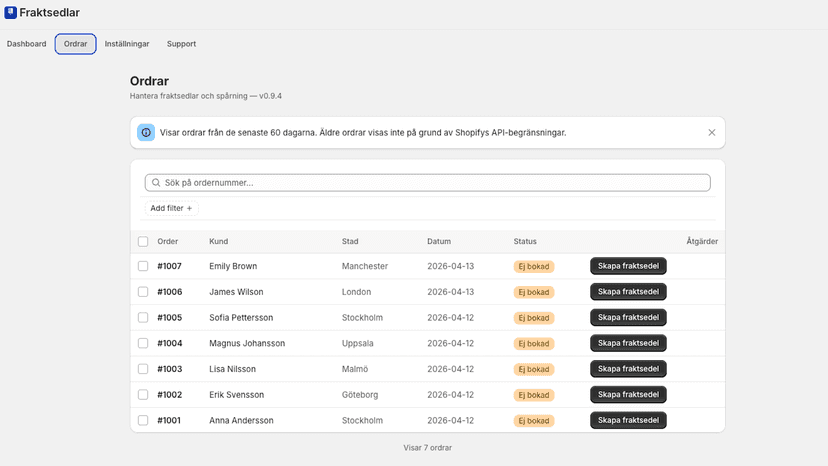The width and height of the screenshot is (828, 466).
Task: Click the city Manchester
Action: 365,266
